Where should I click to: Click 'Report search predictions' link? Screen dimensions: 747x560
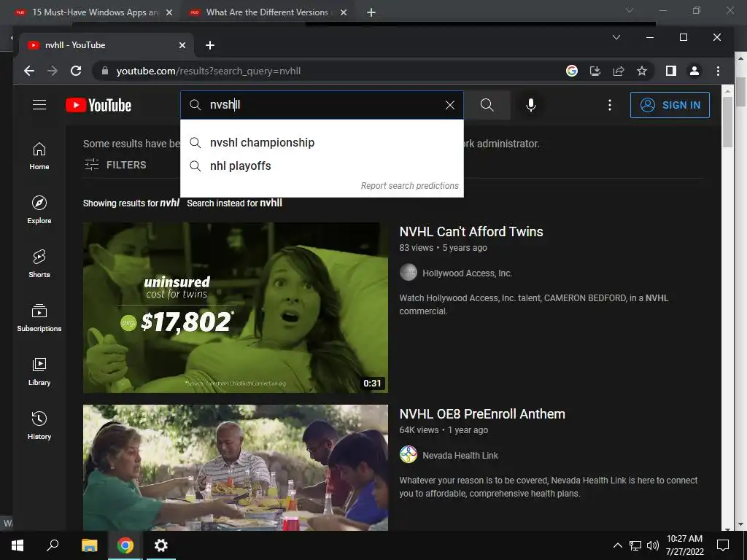pos(409,186)
